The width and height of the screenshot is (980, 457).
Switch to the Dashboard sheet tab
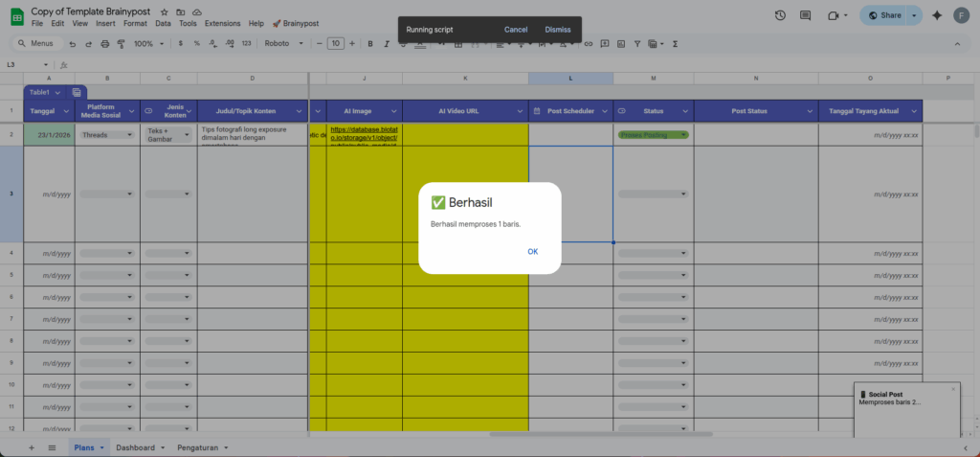click(x=135, y=447)
